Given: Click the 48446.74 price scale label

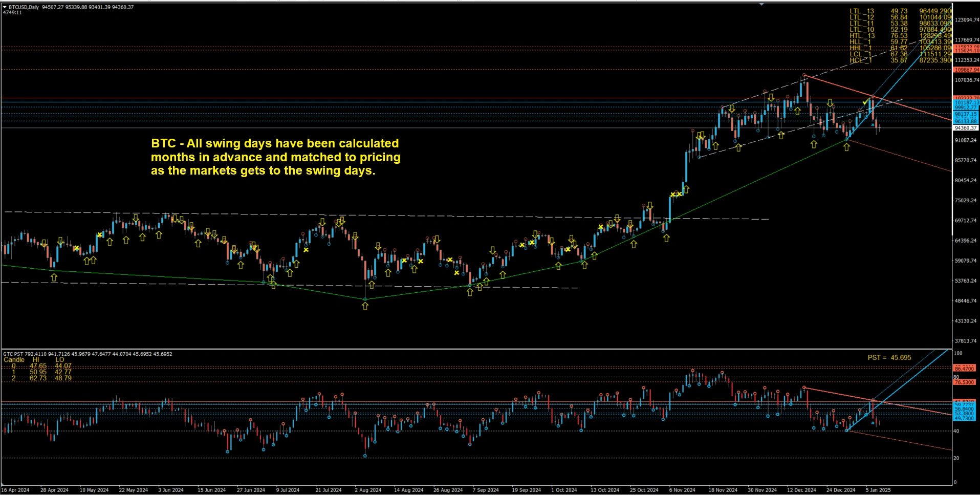Looking at the screenshot, I should pos(967,301).
